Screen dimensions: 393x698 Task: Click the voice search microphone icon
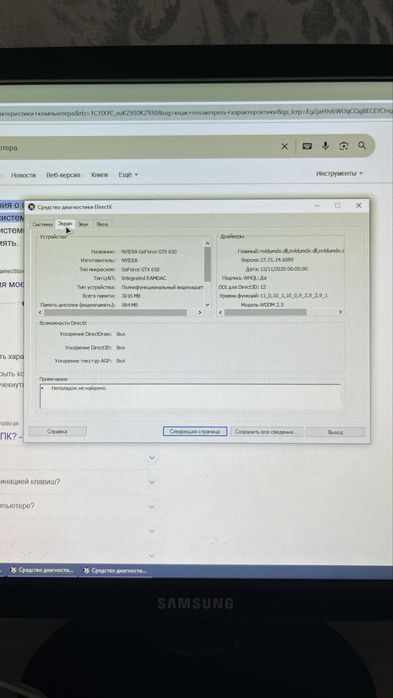(325, 146)
